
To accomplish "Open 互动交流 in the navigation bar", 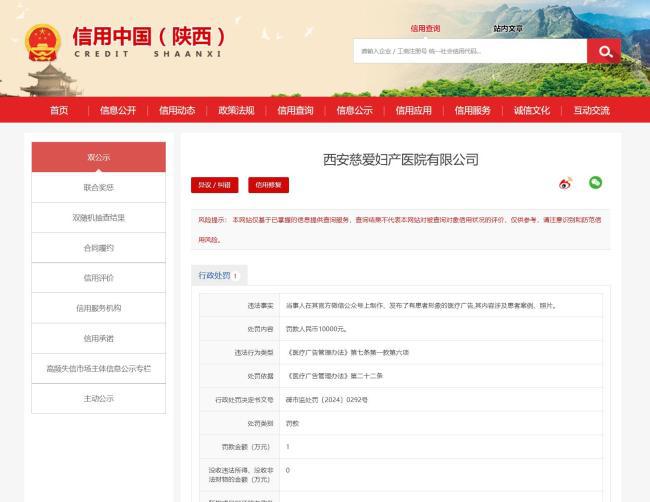I will point(592,110).
